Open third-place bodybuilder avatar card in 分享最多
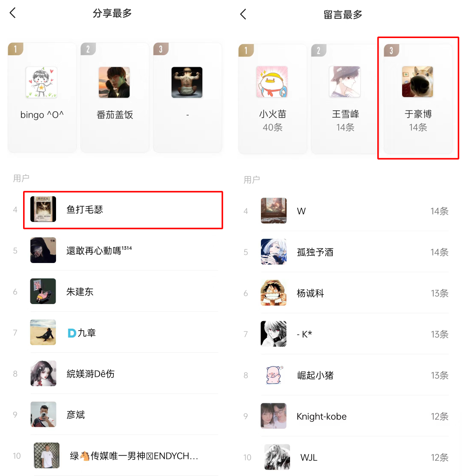Viewport: 462px width, 476px height. pyautogui.click(x=187, y=98)
